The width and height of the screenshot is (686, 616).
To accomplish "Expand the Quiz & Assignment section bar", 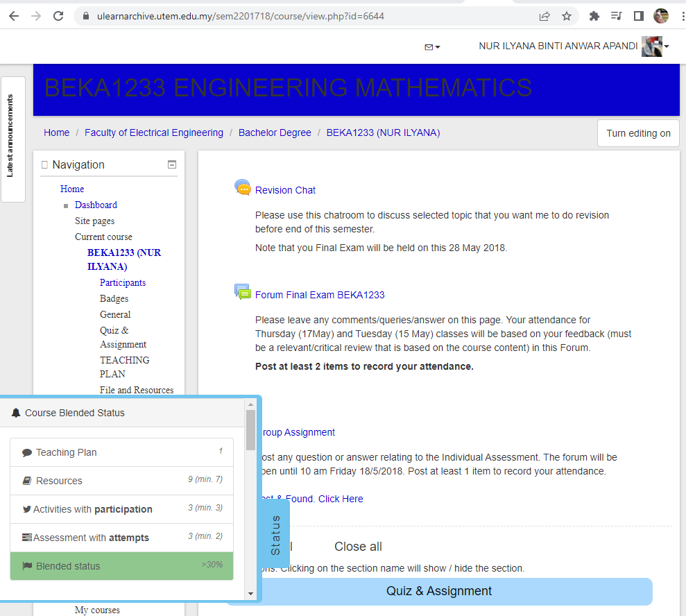I will (438, 591).
